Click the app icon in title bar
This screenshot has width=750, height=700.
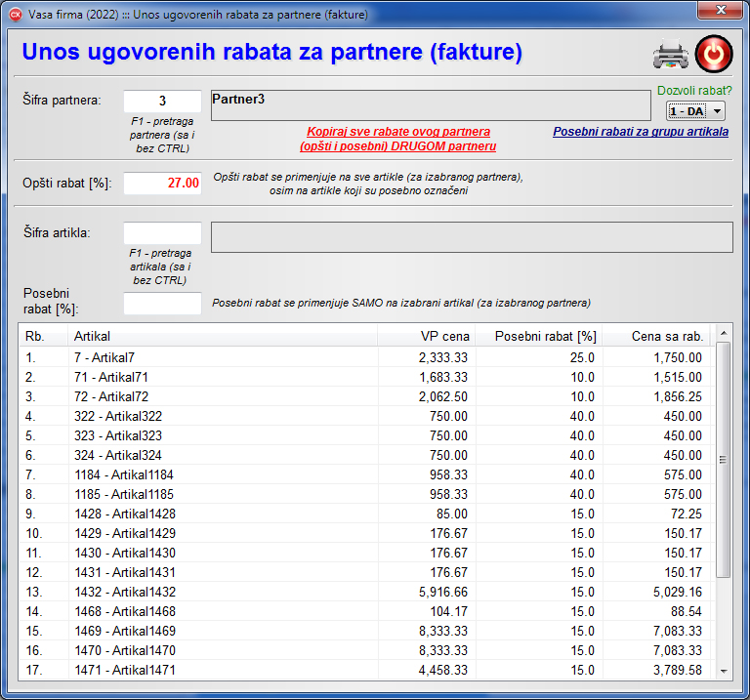click(16, 15)
